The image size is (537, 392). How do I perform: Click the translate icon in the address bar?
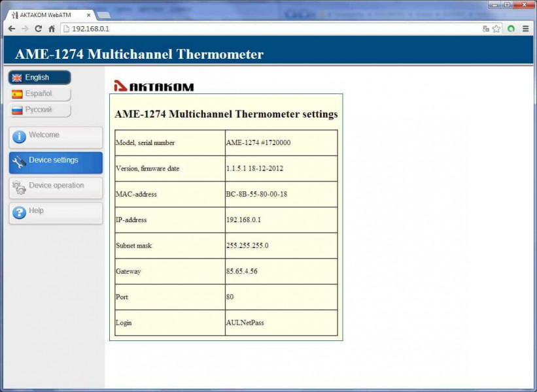pyautogui.click(x=485, y=29)
